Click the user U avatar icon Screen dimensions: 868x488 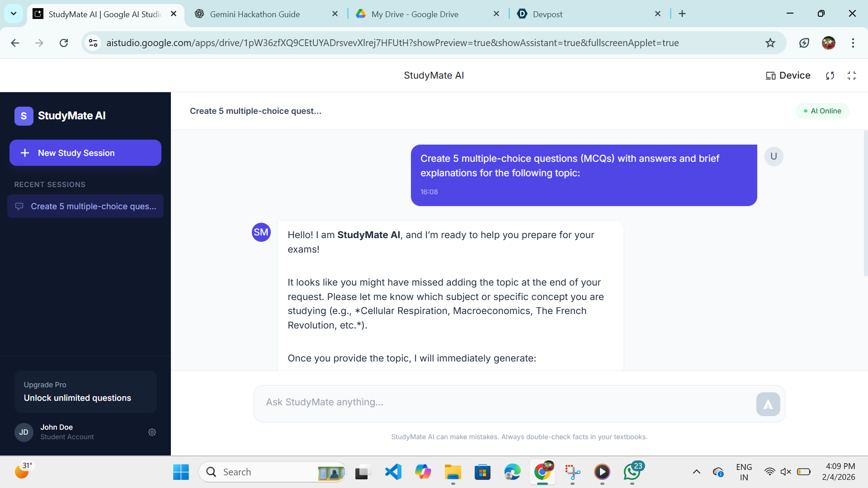(x=774, y=156)
